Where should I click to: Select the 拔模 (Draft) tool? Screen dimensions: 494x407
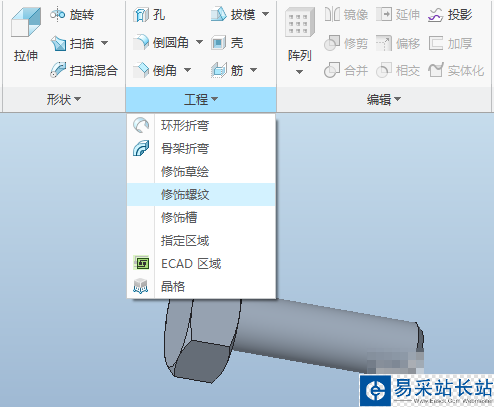(x=233, y=15)
